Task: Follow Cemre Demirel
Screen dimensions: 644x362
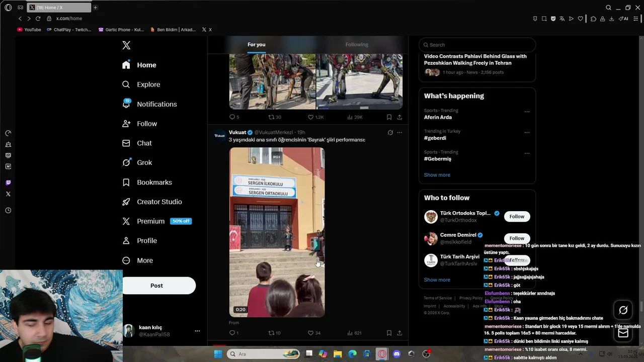Action: (x=517, y=238)
